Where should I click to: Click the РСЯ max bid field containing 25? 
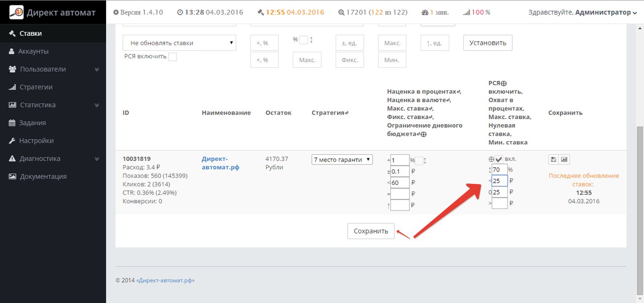[x=499, y=180]
